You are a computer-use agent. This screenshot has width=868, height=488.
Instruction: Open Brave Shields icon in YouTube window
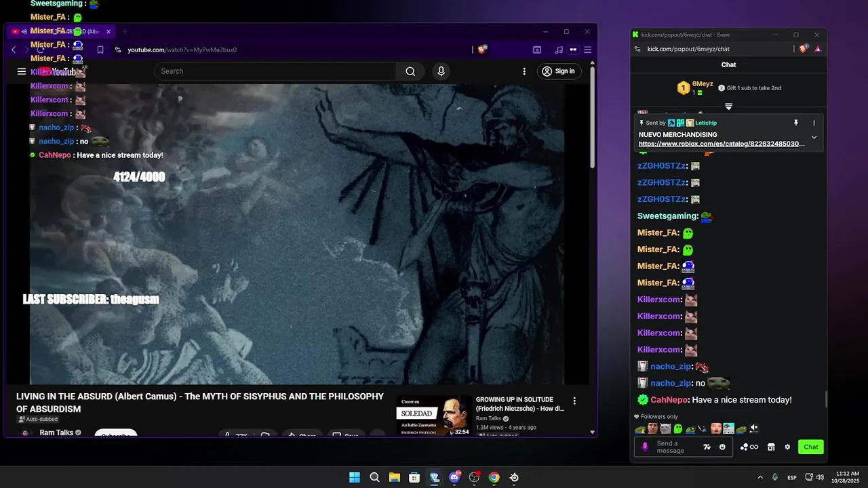(x=482, y=49)
